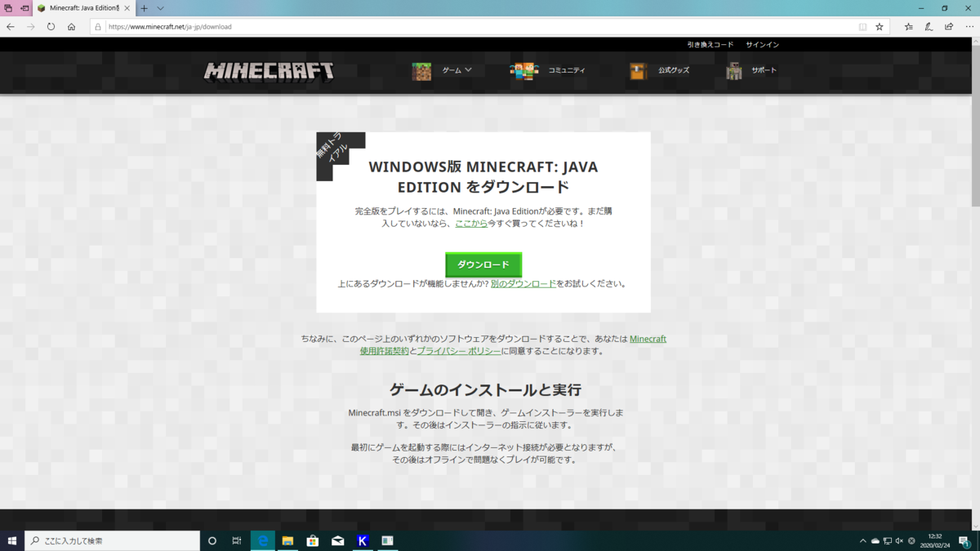This screenshot has width=980, height=551.
Task: Select the Minecraft: Java Edition tab
Action: pyautogui.click(x=84, y=8)
